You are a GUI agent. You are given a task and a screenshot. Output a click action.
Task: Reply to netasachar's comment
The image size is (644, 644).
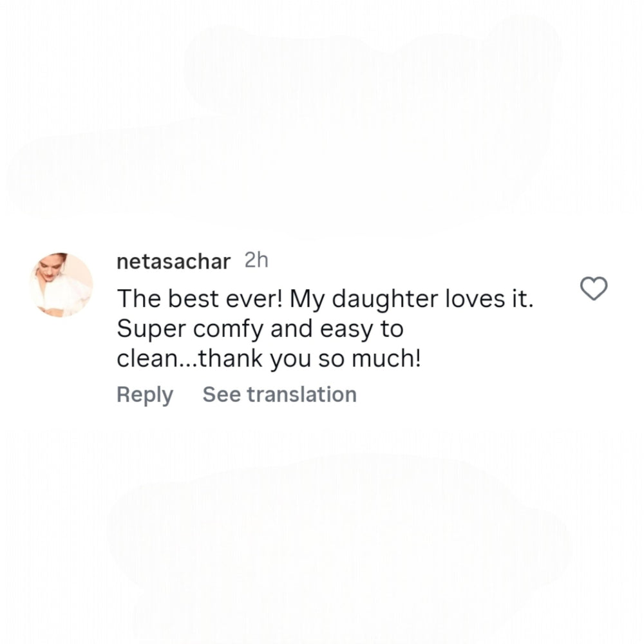(145, 394)
